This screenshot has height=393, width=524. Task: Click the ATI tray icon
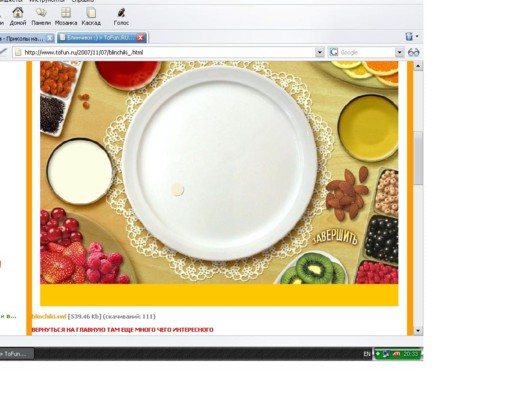pyautogui.click(x=396, y=354)
